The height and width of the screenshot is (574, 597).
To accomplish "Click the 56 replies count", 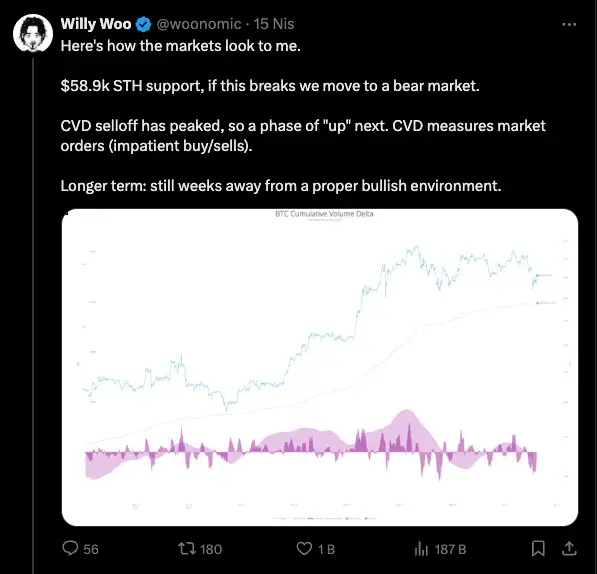I will (x=91, y=549).
